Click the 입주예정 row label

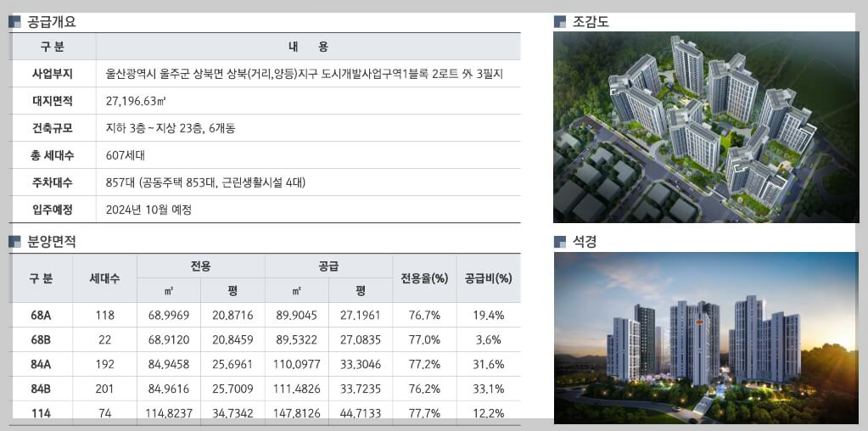pos(53,210)
